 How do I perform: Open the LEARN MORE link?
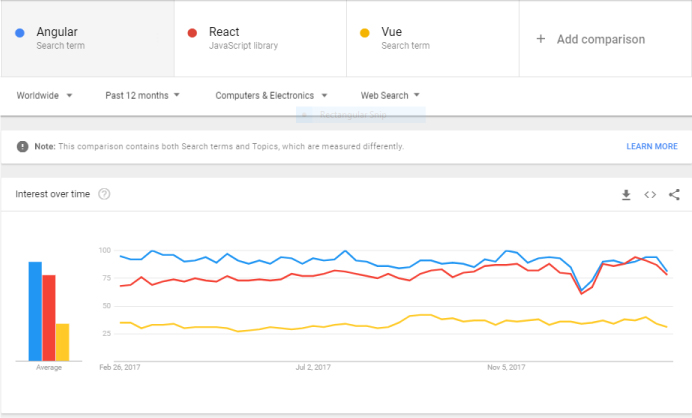pos(652,147)
